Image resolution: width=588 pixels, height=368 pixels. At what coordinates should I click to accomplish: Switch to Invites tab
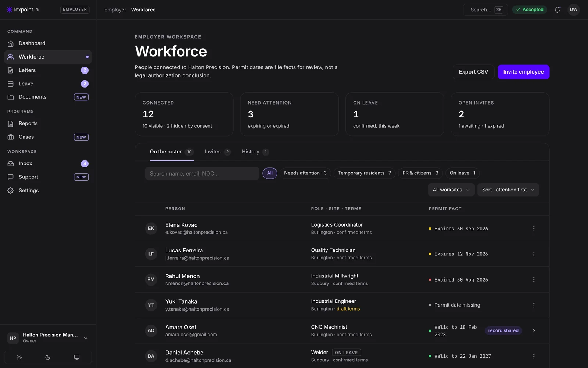click(218, 152)
